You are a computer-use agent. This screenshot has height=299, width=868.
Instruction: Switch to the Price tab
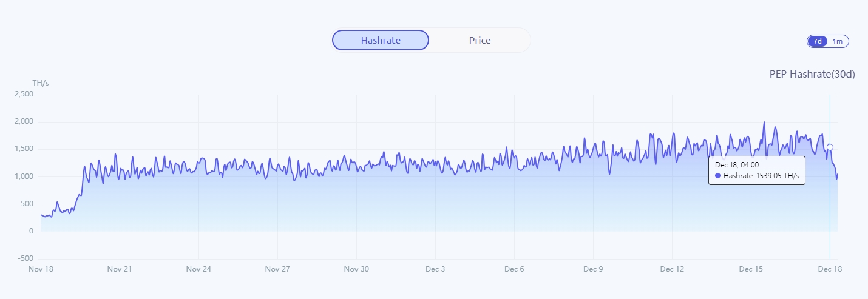480,40
